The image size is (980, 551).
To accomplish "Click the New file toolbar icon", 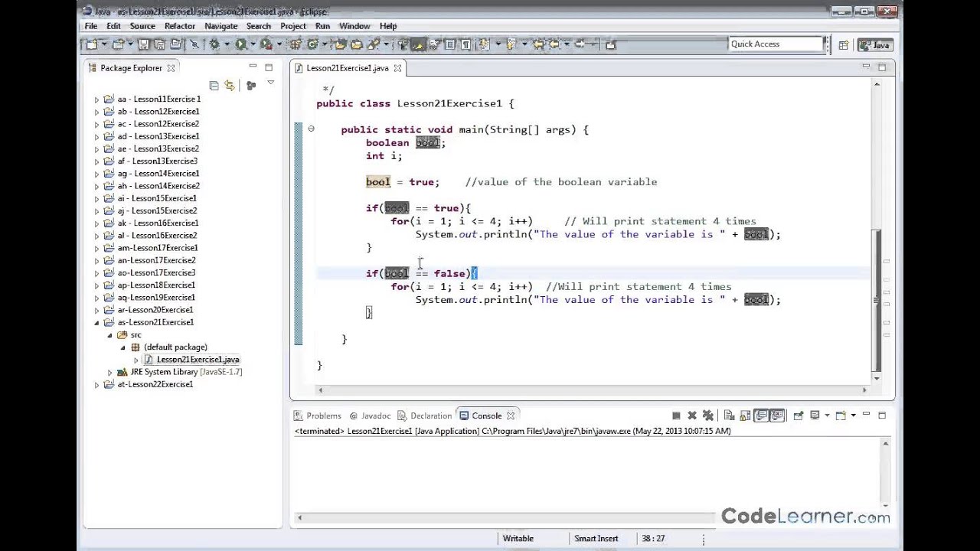I will [92, 44].
